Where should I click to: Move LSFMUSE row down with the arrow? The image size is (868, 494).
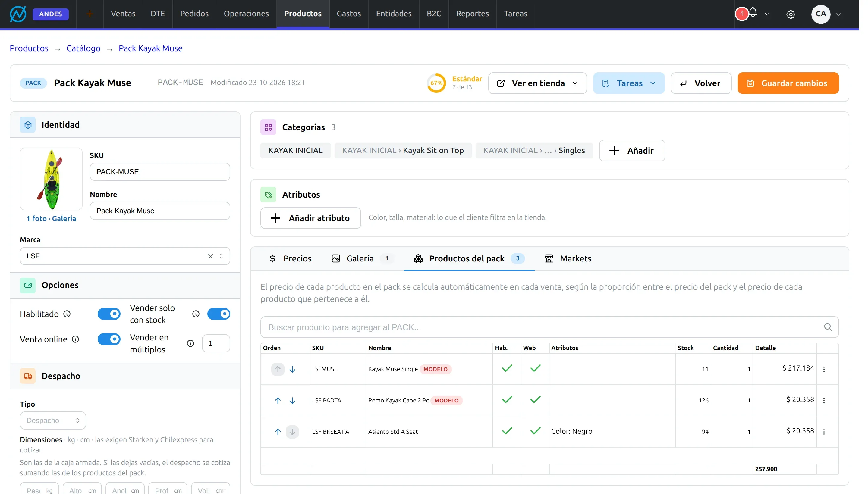tap(292, 369)
